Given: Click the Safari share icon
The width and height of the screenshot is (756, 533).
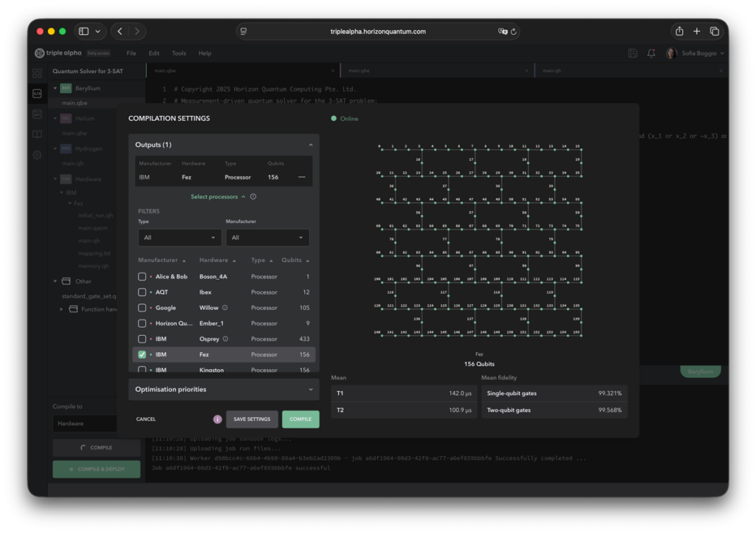Looking at the screenshot, I should pos(679,31).
